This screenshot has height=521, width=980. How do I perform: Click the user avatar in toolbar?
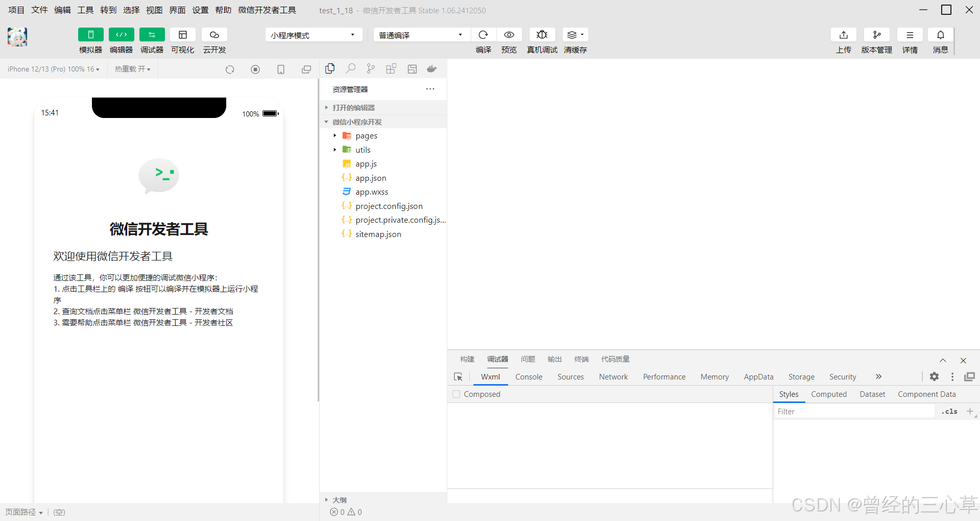17,37
